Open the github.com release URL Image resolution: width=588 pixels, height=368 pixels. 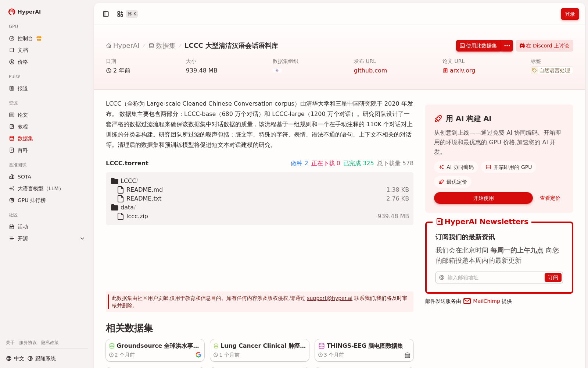tap(370, 70)
